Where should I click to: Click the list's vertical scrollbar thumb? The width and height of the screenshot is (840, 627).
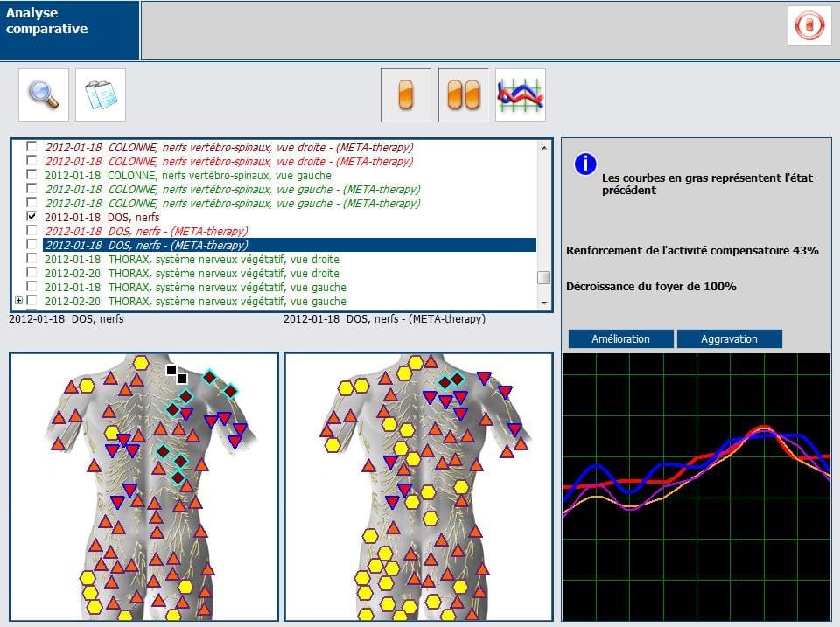(544, 278)
